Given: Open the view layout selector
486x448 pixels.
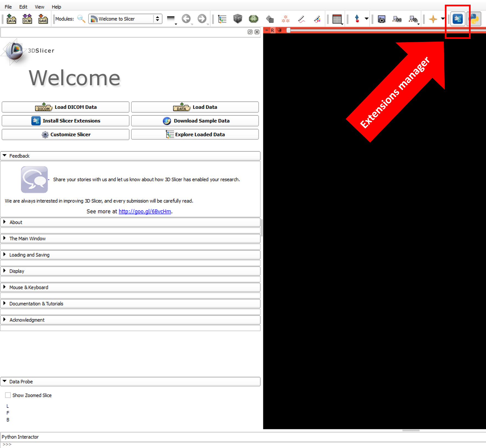Looking at the screenshot, I should point(337,19).
